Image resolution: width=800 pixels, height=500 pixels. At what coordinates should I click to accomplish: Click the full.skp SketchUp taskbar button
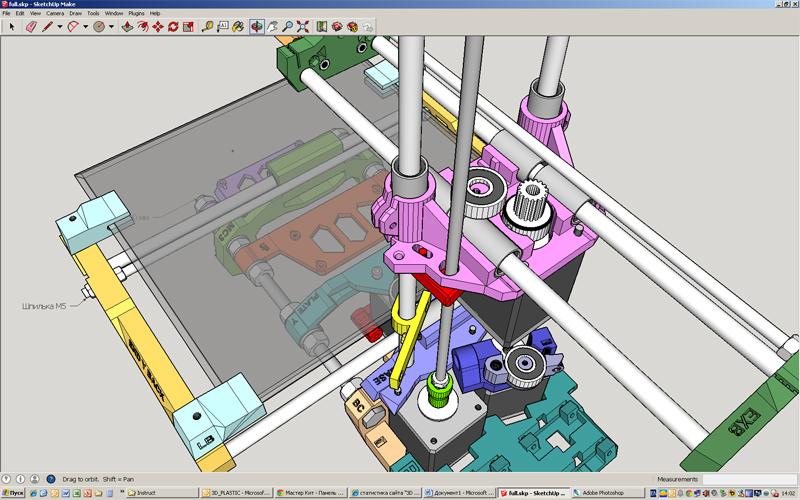tap(534, 493)
